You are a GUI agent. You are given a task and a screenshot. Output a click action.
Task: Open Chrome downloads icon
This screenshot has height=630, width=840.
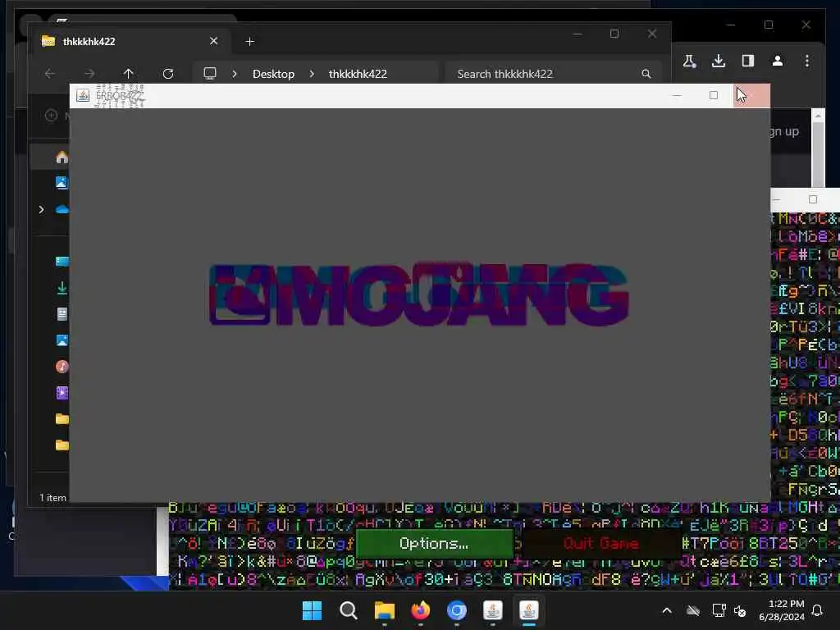(719, 61)
